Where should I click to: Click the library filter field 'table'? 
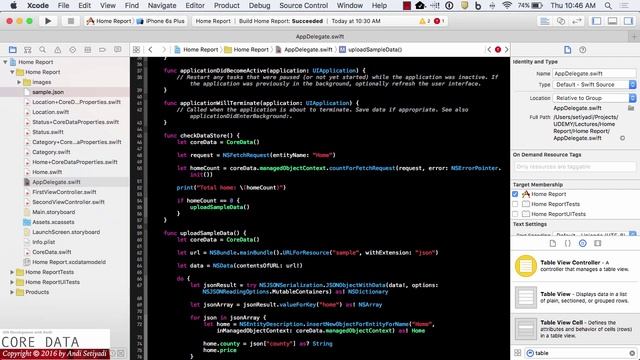[x=581, y=353]
